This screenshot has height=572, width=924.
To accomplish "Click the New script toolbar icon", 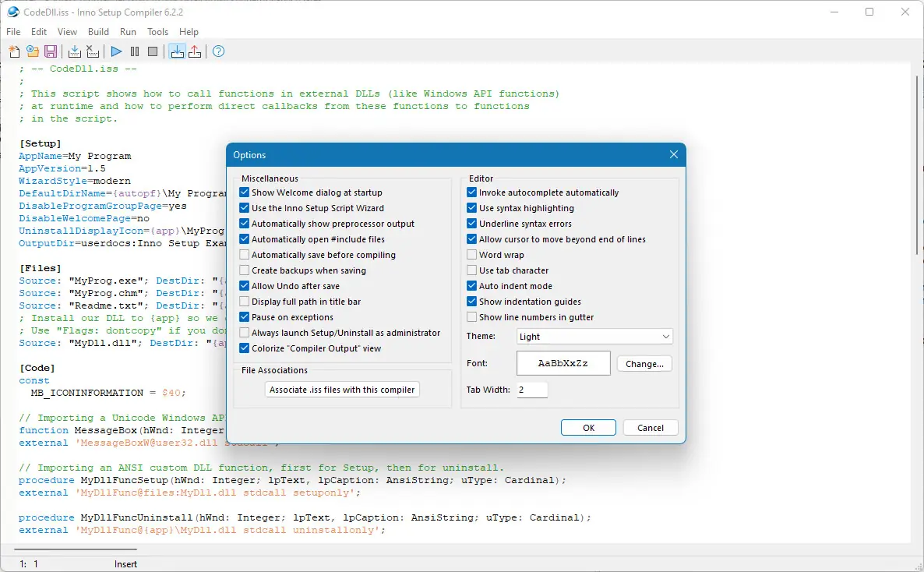I will 15,52.
